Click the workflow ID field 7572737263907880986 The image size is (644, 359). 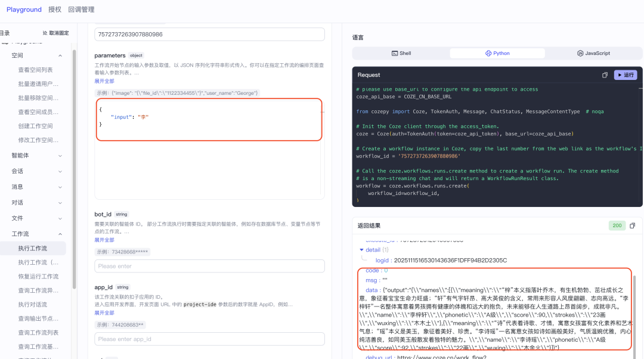pos(209,34)
